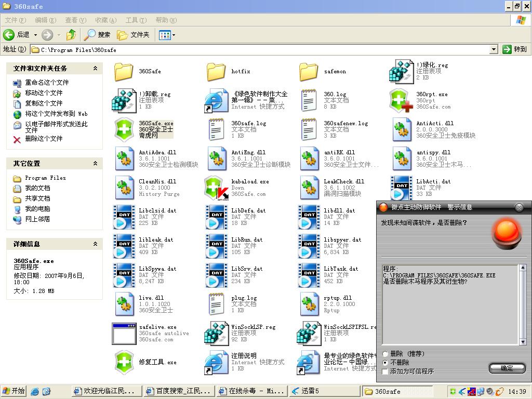Switch to 迅雷5 taskbar window
Image resolution: width=532 pixels, height=399 pixels.
(324, 391)
